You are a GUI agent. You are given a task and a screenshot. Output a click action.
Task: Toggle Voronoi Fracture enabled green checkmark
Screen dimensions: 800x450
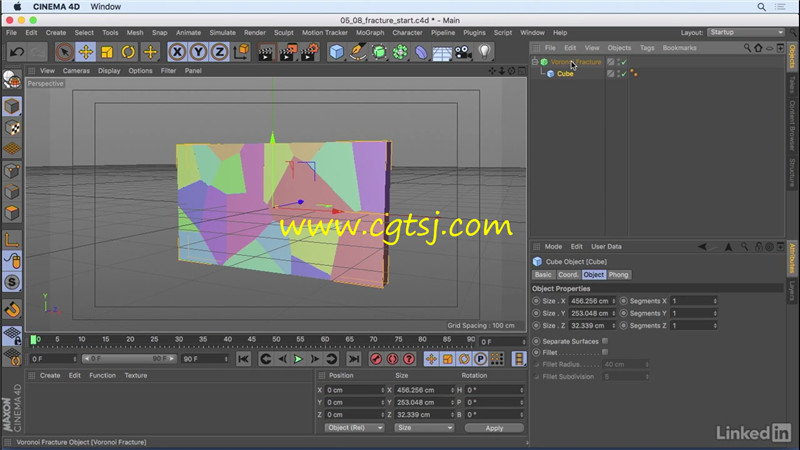click(624, 62)
